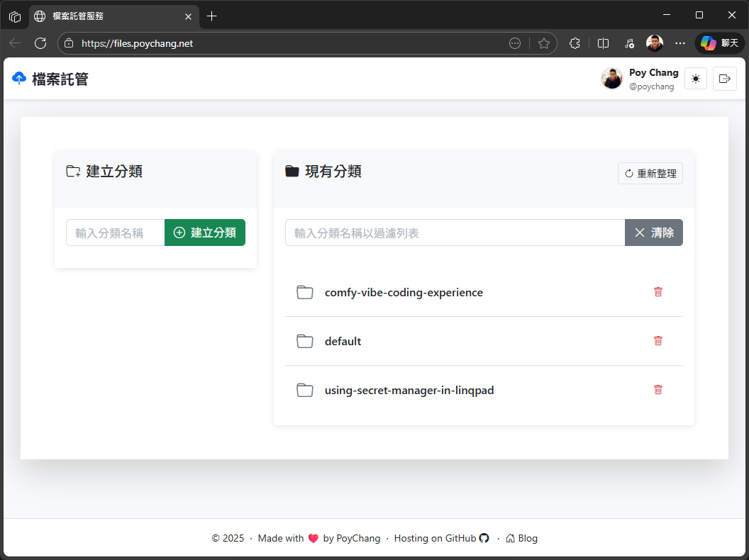
Task: Click the logout icon button
Action: 724,79
